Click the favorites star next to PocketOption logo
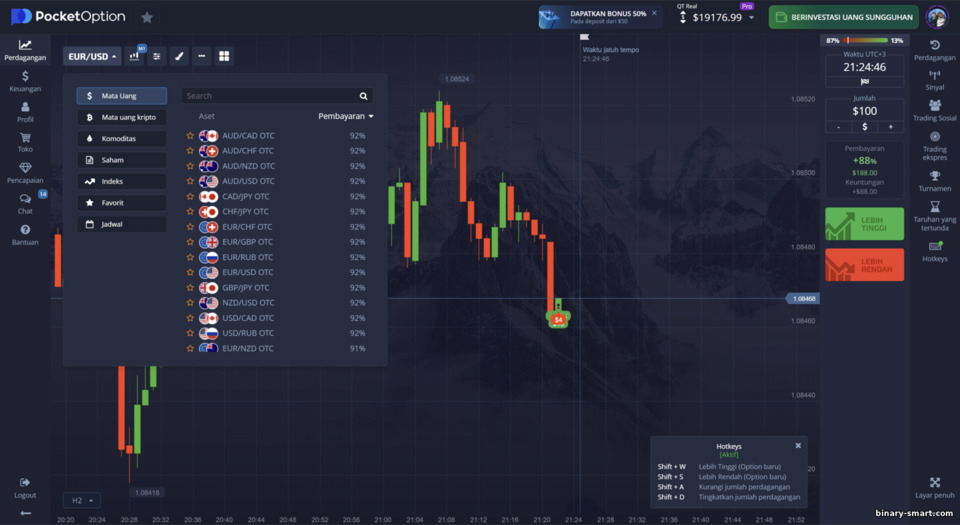The height and width of the screenshot is (525, 960). coord(147,17)
